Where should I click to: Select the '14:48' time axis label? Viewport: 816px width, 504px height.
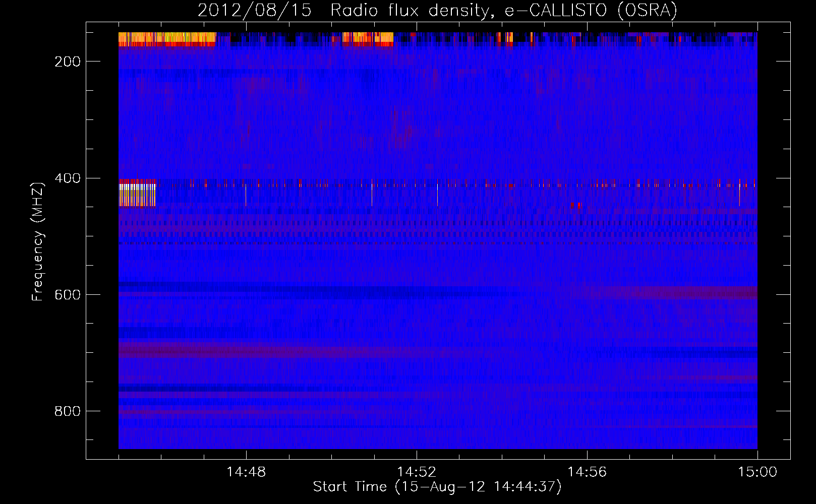pos(246,472)
